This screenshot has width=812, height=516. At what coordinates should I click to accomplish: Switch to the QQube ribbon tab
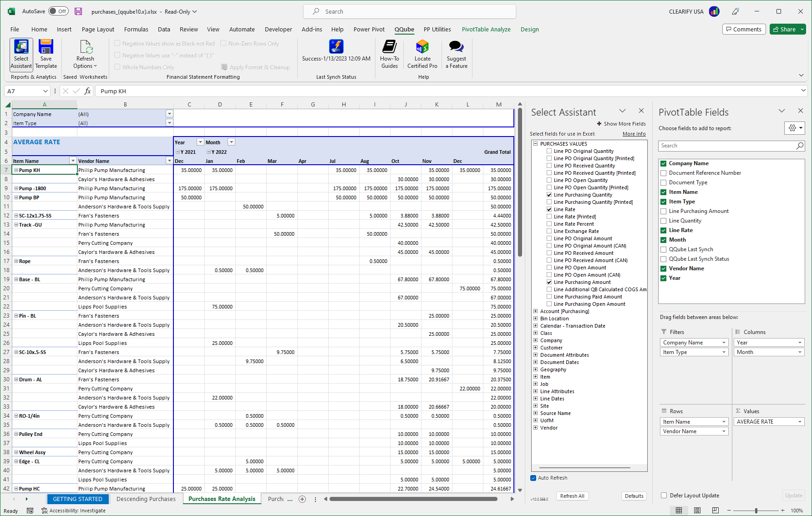pyautogui.click(x=404, y=29)
